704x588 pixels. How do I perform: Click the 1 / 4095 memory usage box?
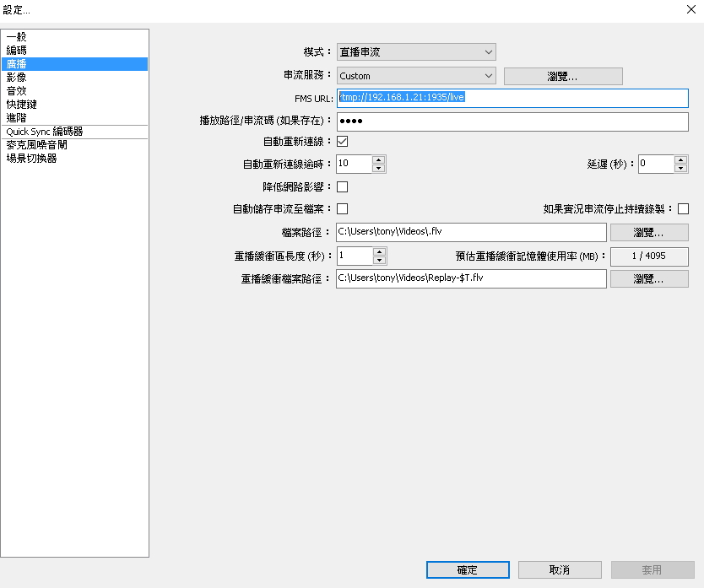[649, 256]
